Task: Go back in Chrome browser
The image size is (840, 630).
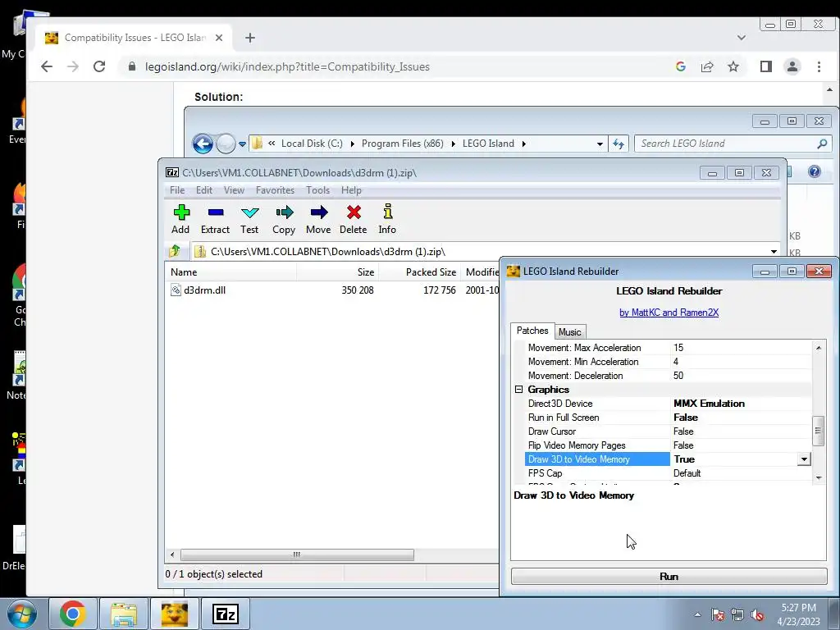Action: (x=47, y=66)
